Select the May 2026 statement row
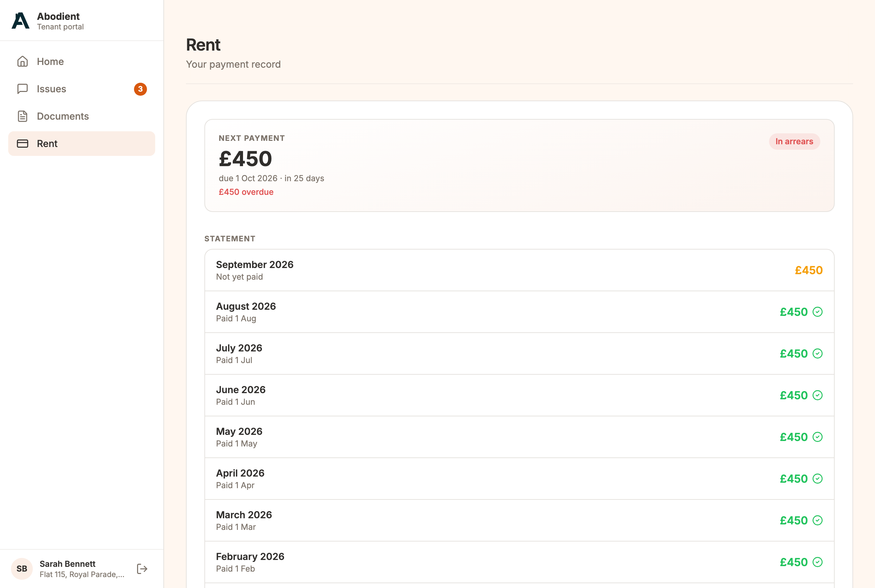 pos(519,437)
